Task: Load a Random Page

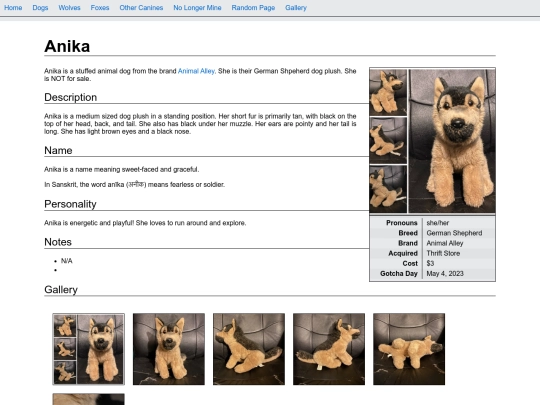Action: coord(253,8)
